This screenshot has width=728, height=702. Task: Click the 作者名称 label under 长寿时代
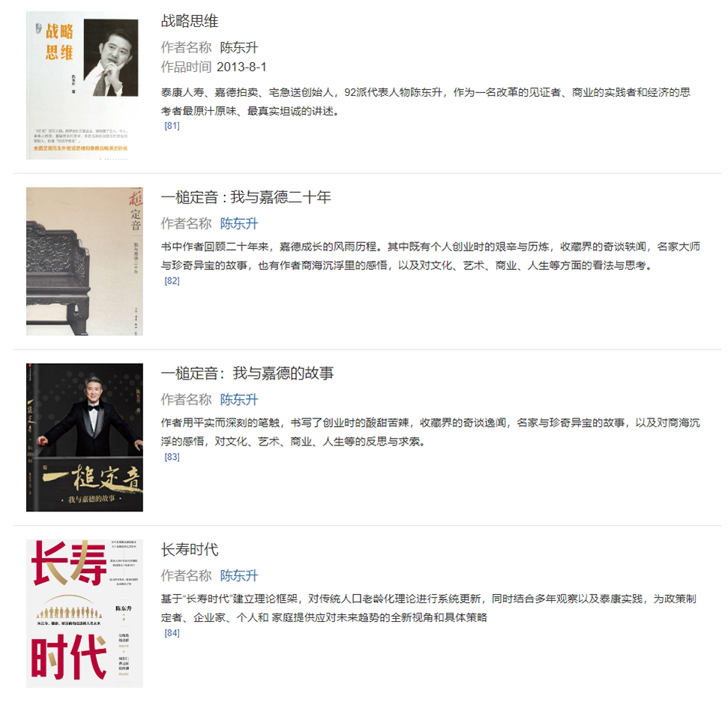pos(186,576)
